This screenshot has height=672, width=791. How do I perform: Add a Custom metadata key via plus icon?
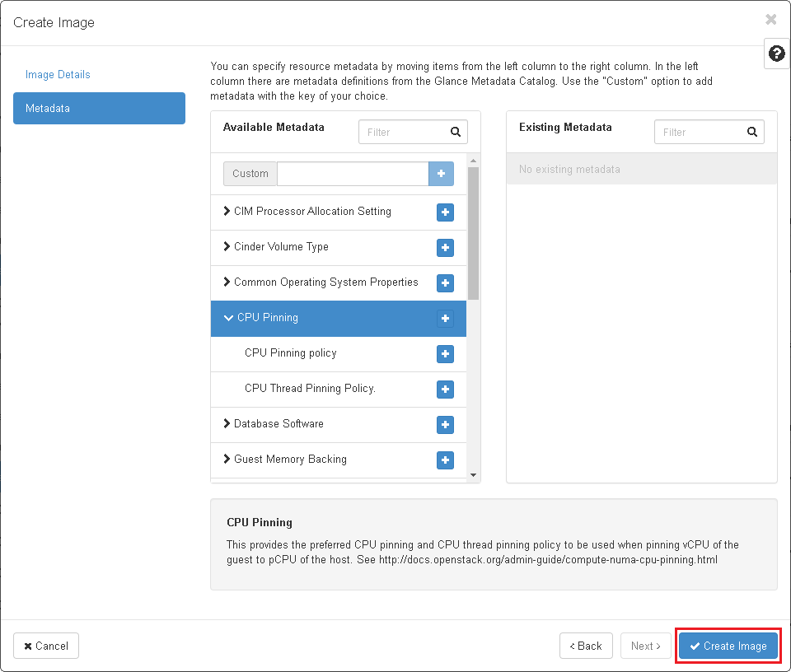click(x=441, y=173)
